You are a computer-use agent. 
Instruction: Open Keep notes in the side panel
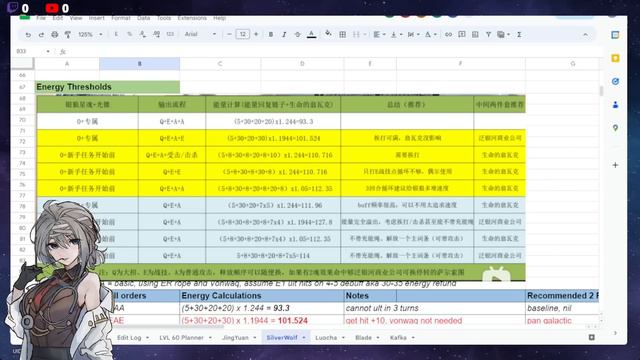pos(615,58)
